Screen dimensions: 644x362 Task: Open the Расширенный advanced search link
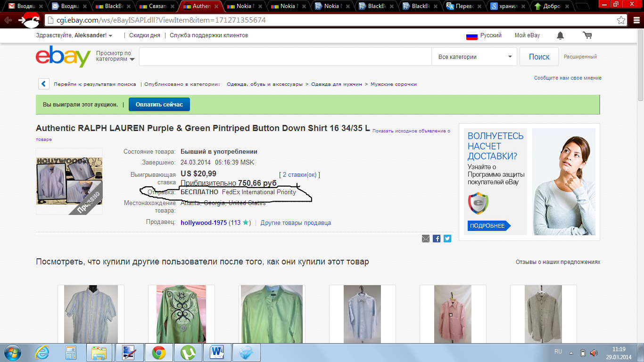[580, 57]
